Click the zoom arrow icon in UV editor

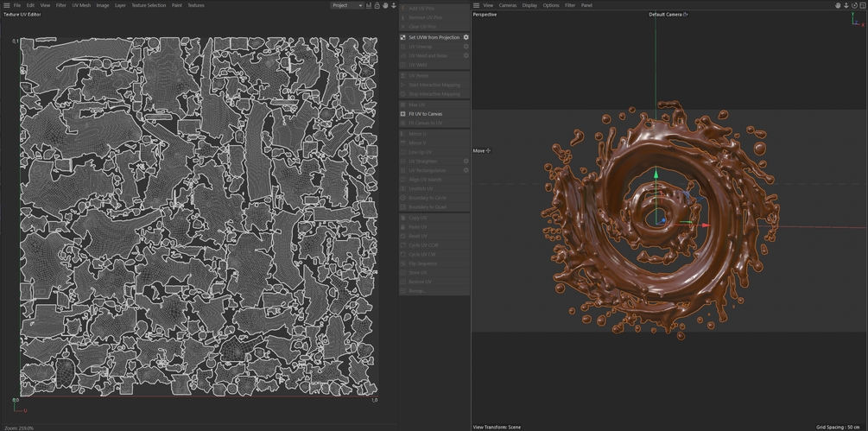[394, 5]
